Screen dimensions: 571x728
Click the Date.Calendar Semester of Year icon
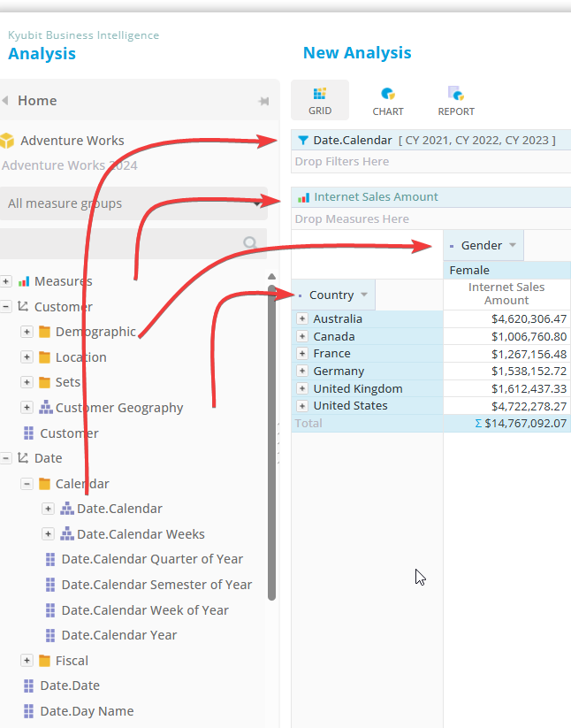[50, 585]
